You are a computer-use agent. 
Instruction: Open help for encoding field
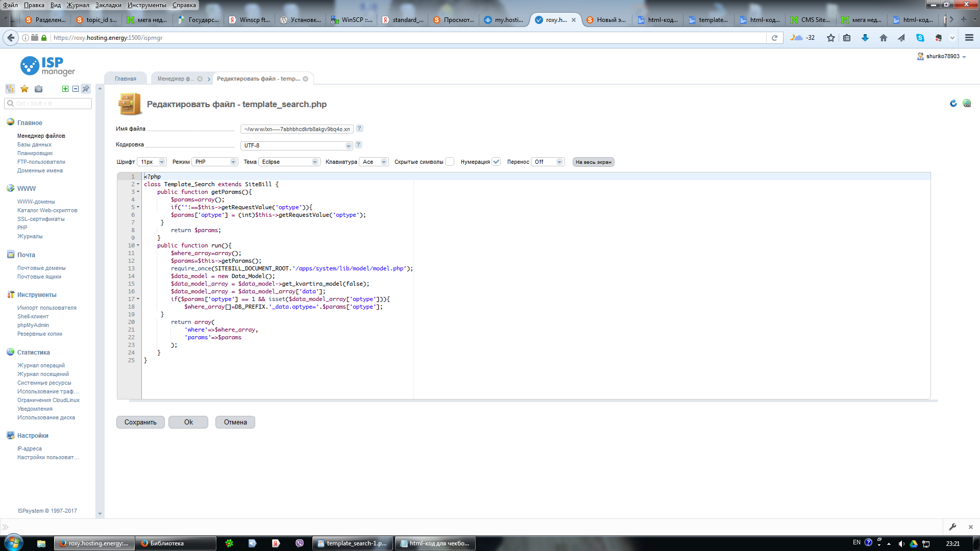(358, 145)
